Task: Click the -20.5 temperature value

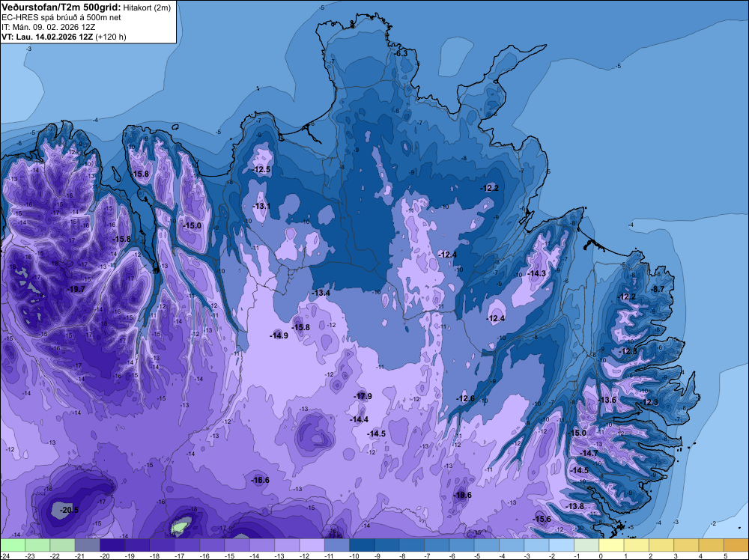Action: coord(69,511)
